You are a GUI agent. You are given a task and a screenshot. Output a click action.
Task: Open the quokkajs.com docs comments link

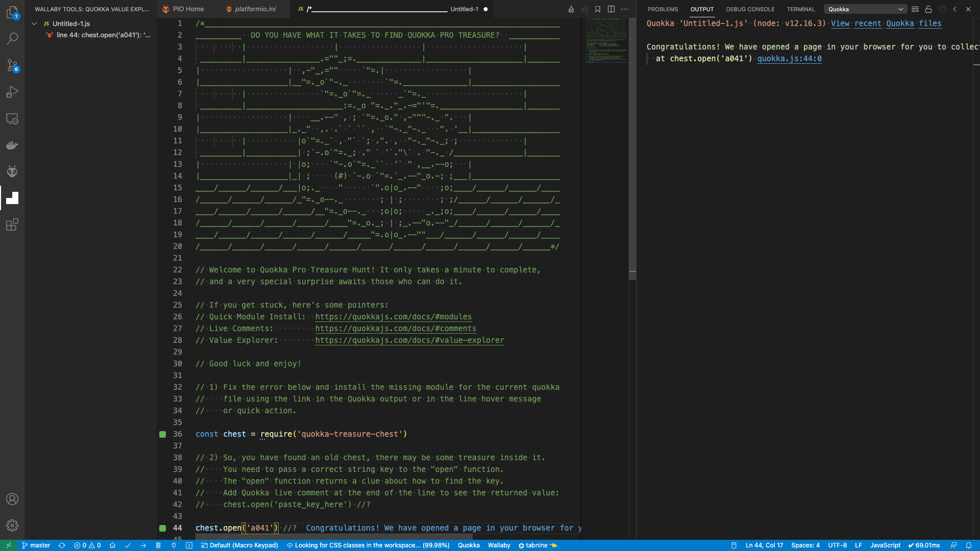pyautogui.click(x=396, y=329)
